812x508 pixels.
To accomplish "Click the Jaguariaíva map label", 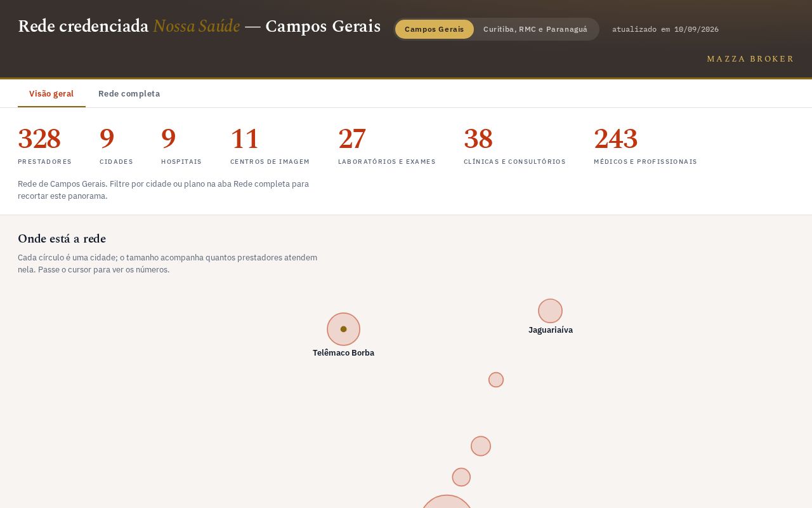I will (x=551, y=330).
